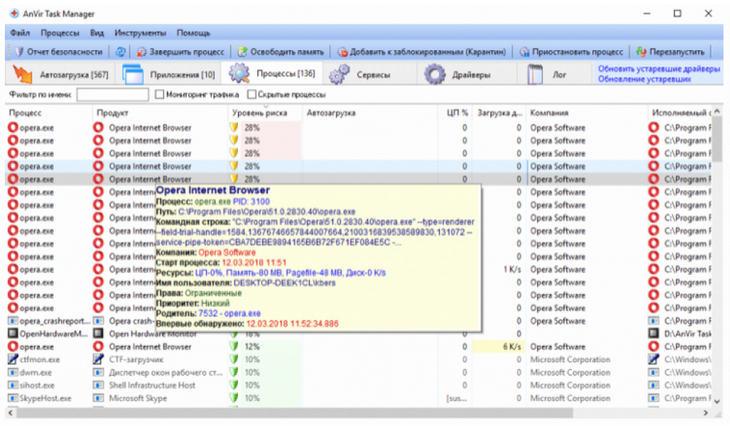Viewport: 730px width, 426px height.
Task: Click the opera_crashreporter process icon
Action: pos(13,321)
